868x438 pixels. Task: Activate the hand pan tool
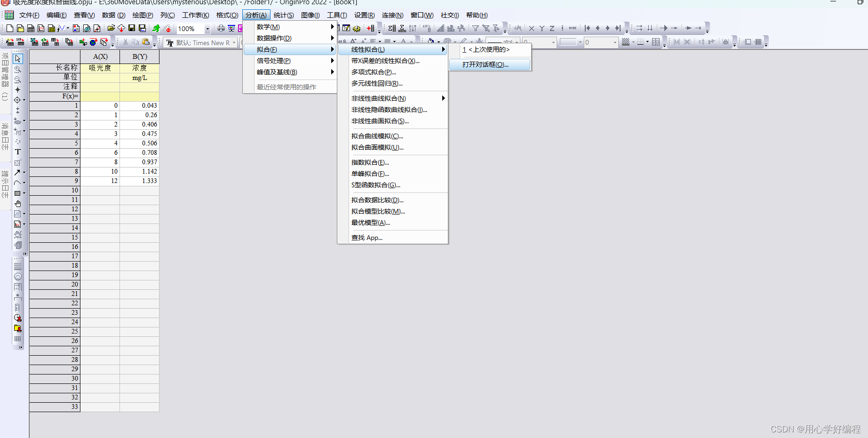(x=18, y=204)
